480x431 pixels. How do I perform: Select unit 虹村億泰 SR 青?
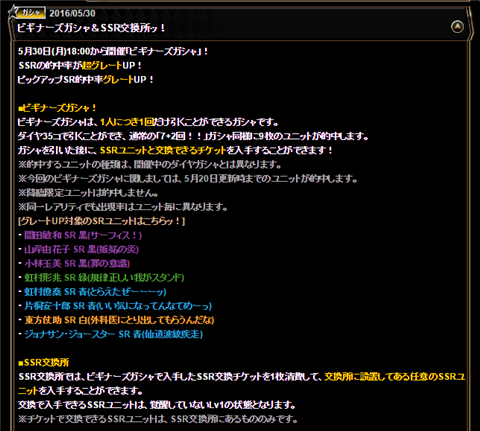click(x=95, y=292)
